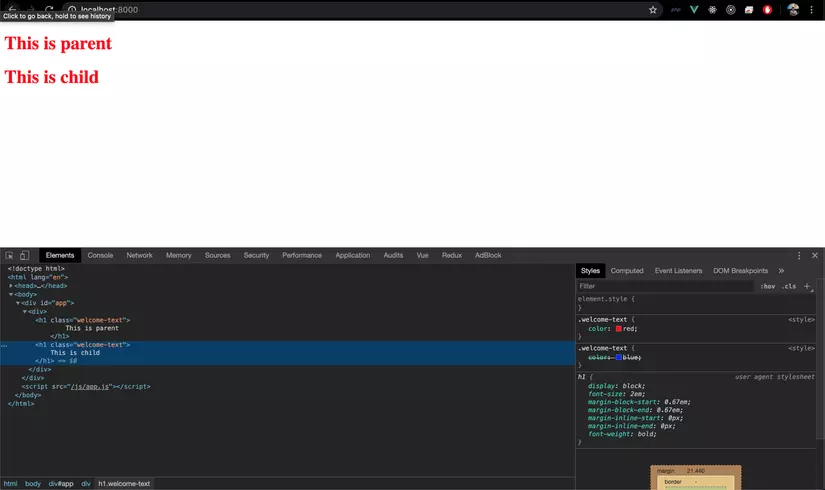The width and height of the screenshot is (825, 490).
Task: Open the React-style atom extension icon
Action: 712,9
